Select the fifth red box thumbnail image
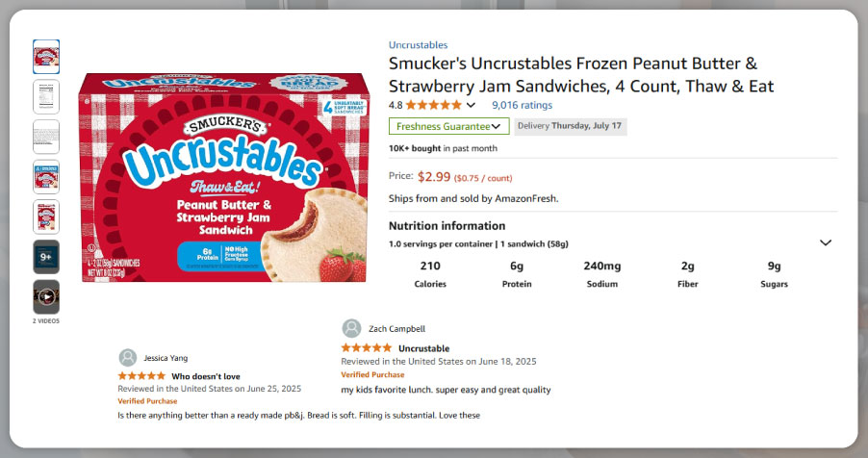Screen dimensions: 868x458 pos(46,216)
